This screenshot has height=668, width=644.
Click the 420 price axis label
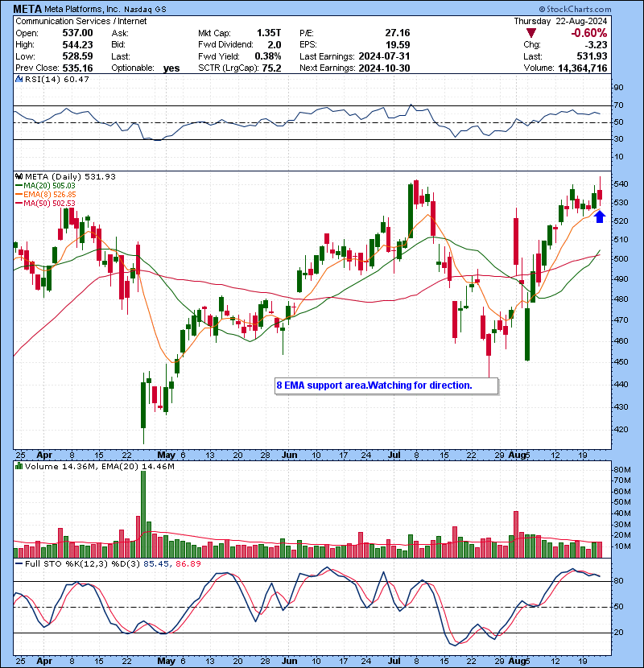tap(621, 430)
